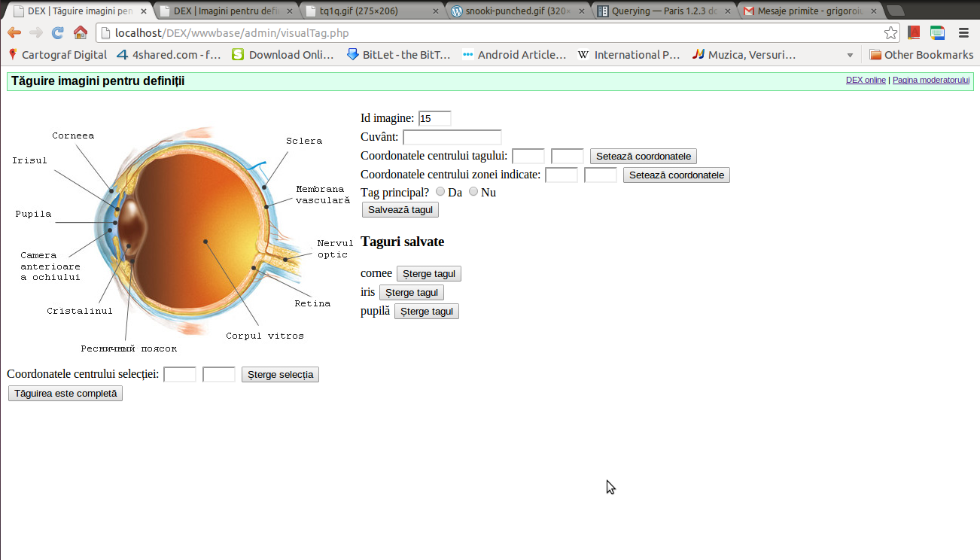Click the Taguri salvate heading
Image resolution: width=980 pixels, height=560 pixels.
click(x=403, y=242)
